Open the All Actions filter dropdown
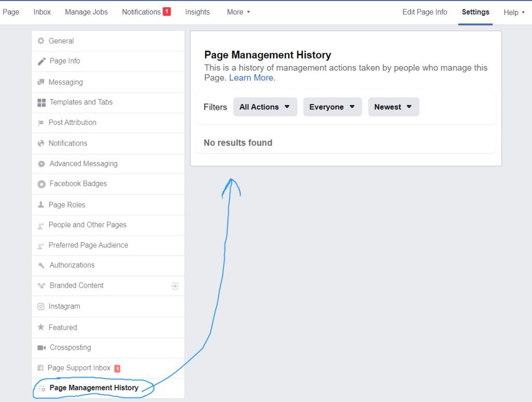The image size is (532, 402). pos(265,107)
